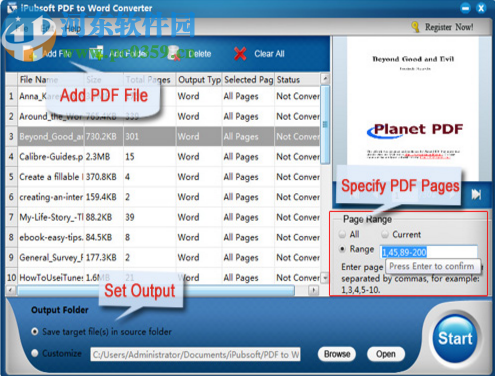This screenshot has width=495, height=376.
Task: Click the horizontal scrollbar thumb under file list
Action: point(156,290)
